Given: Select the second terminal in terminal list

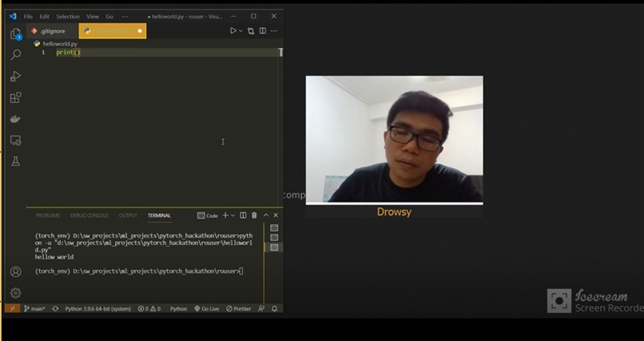Looking at the screenshot, I should pos(274,238).
